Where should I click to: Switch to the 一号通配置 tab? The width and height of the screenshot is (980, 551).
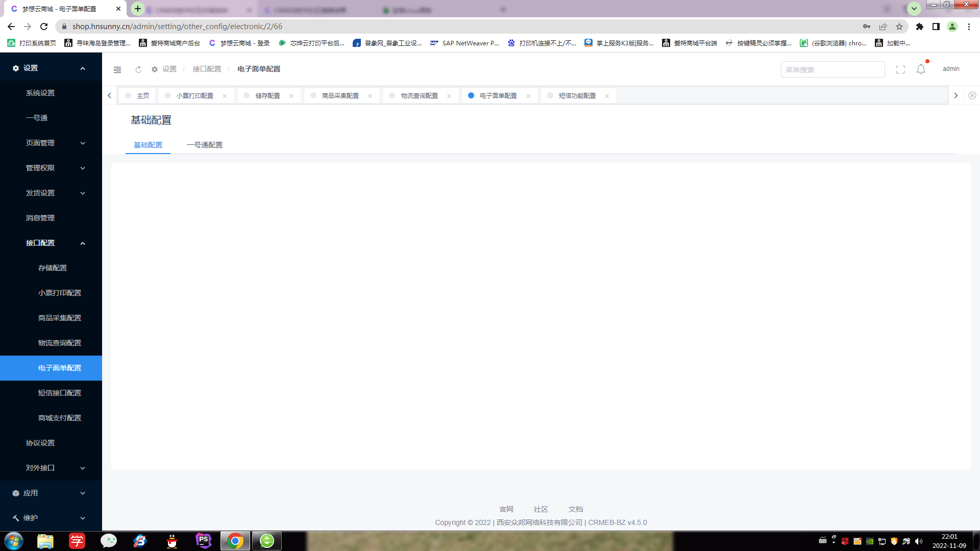tap(205, 145)
